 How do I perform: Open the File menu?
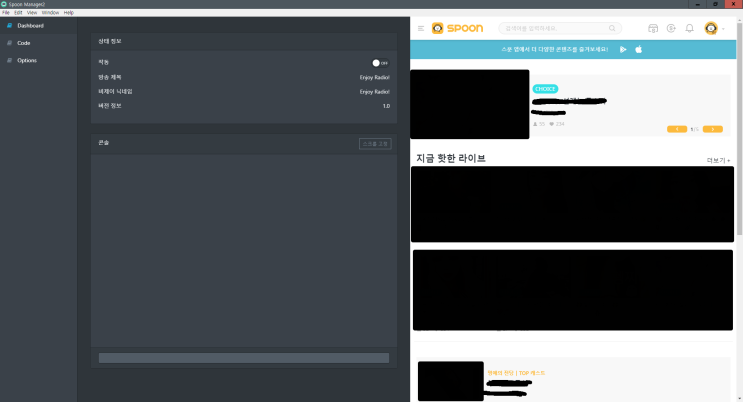[x=6, y=13]
